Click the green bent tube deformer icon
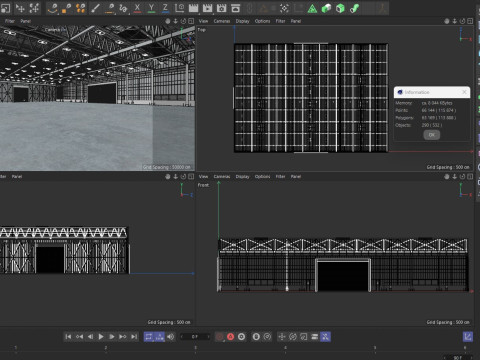 (354, 8)
